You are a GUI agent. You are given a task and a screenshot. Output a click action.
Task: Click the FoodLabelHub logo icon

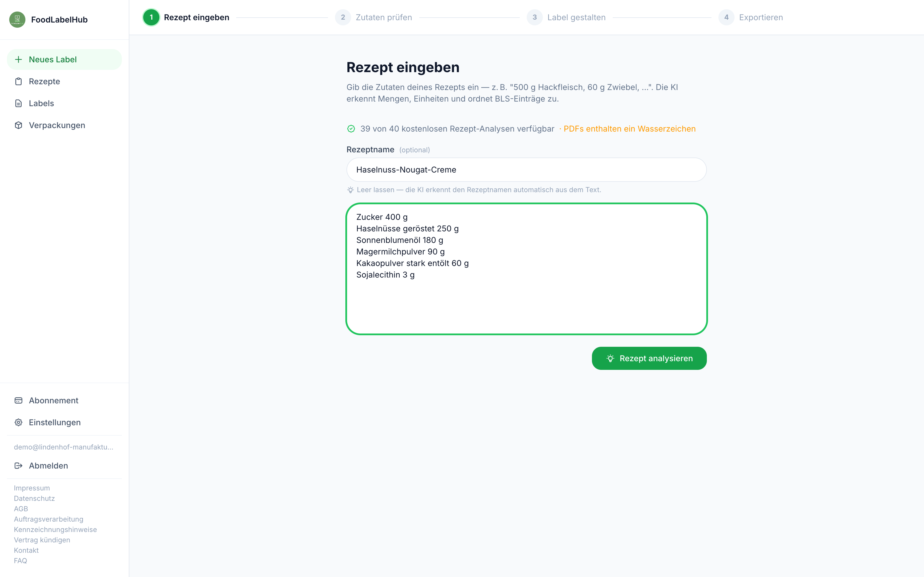17,19
